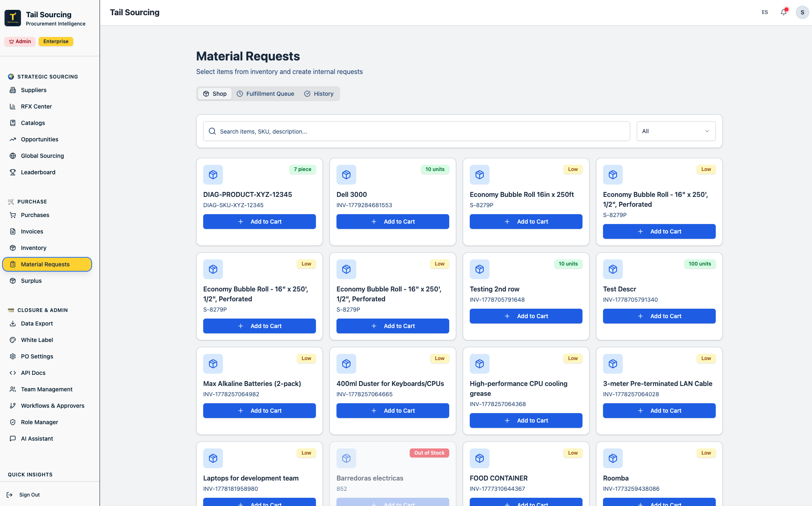Viewport: 812px width, 506px height.
Task: Add Dell 3000 to cart
Action: click(x=393, y=222)
